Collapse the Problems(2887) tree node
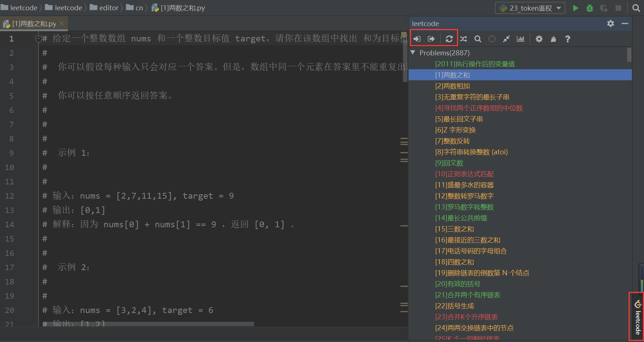 [413, 53]
